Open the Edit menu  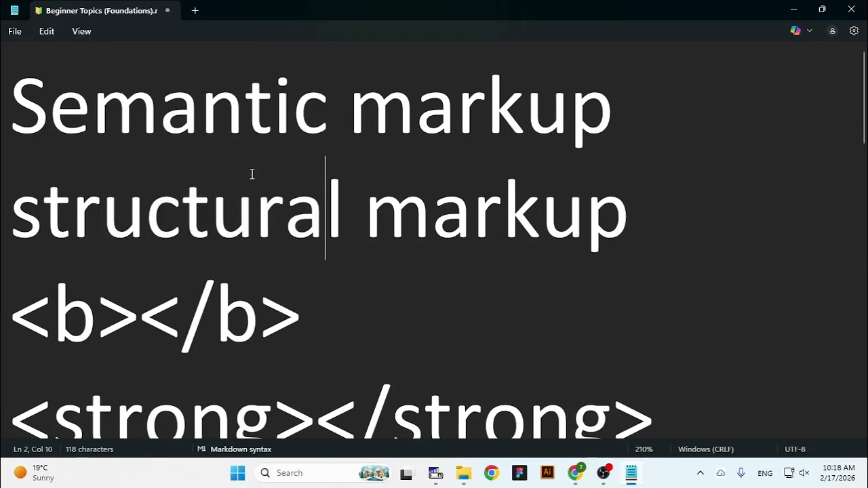(47, 31)
